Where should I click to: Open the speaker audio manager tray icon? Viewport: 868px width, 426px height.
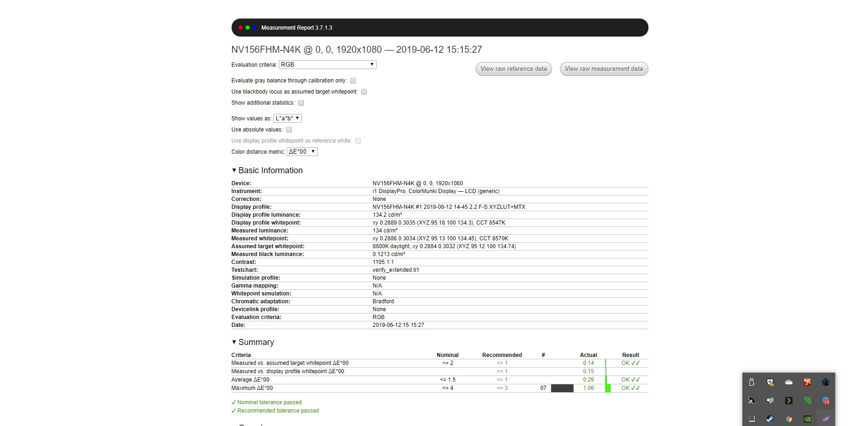(x=752, y=401)
